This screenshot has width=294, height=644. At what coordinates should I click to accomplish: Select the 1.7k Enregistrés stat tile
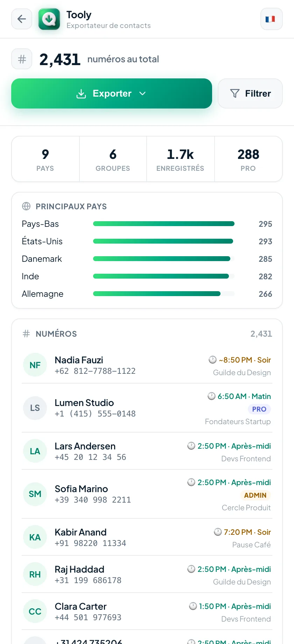[180, 159]
